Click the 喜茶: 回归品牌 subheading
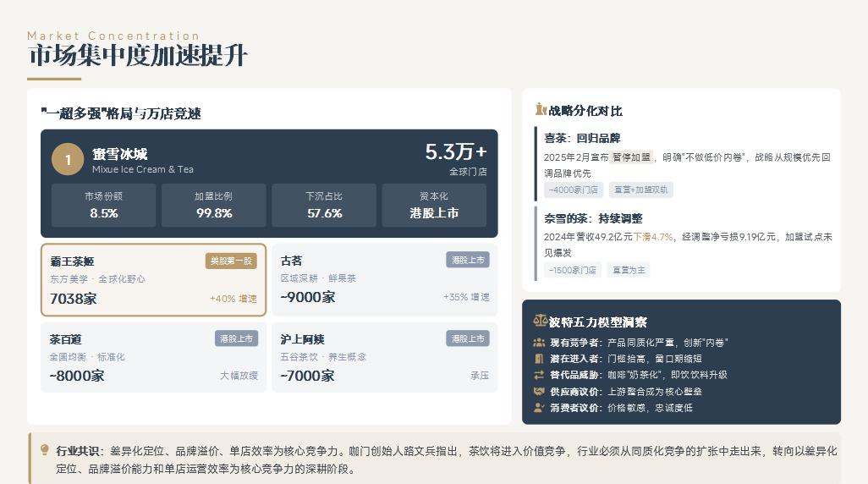The height and width of the screenshot is (484, 868). click(582, 138)
